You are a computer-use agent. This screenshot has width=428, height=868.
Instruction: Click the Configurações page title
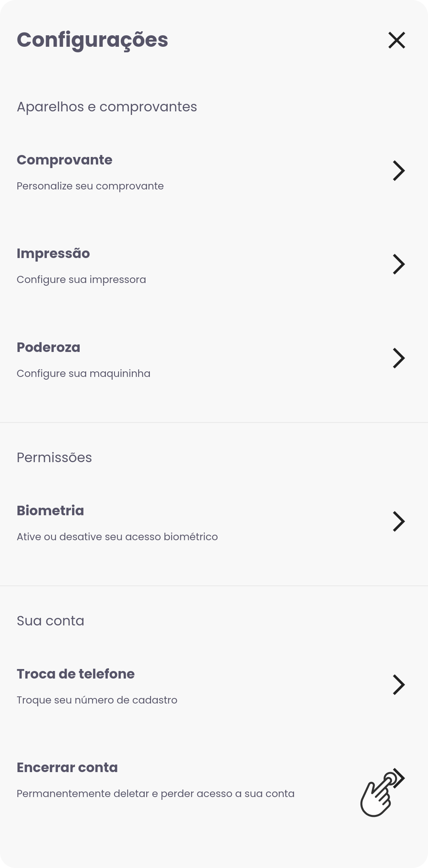pos(92,40)
